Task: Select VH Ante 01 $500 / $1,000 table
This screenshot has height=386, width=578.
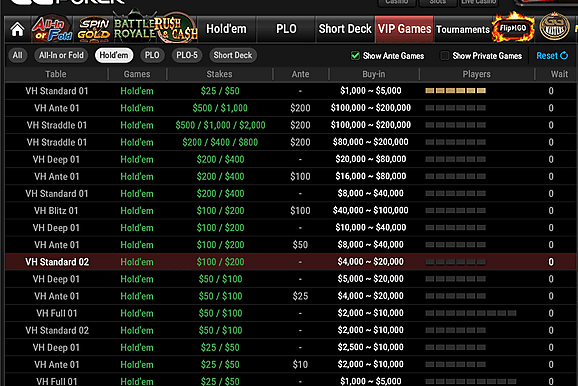Action: click(x=290, y=108)
